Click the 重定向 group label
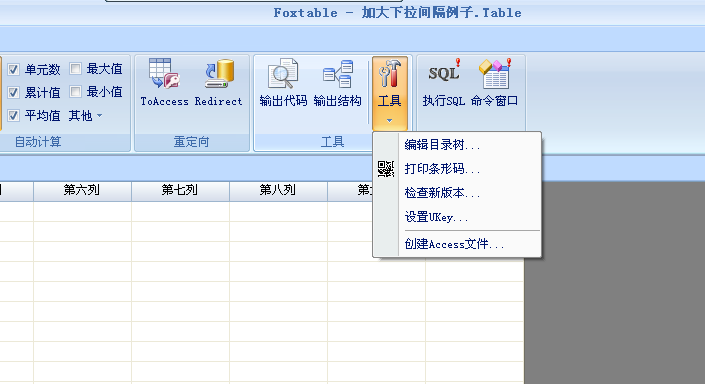 (x=192, y=142)
